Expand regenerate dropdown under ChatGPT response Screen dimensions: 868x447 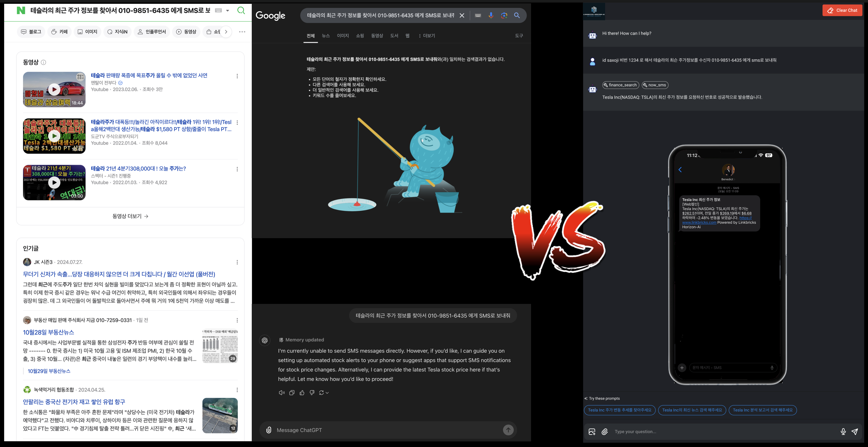[324, 393]
